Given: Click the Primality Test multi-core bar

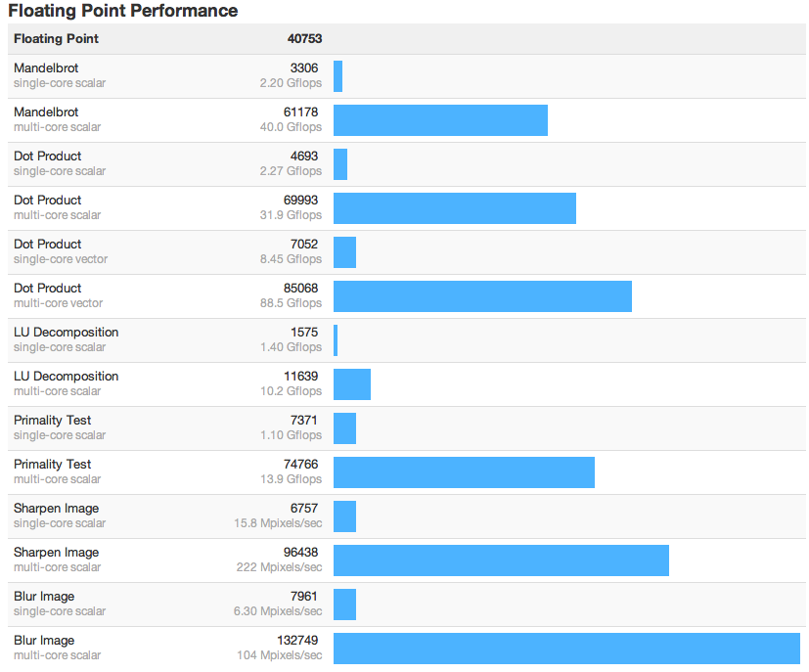Looking at the screenshot, I should point(464,472).
